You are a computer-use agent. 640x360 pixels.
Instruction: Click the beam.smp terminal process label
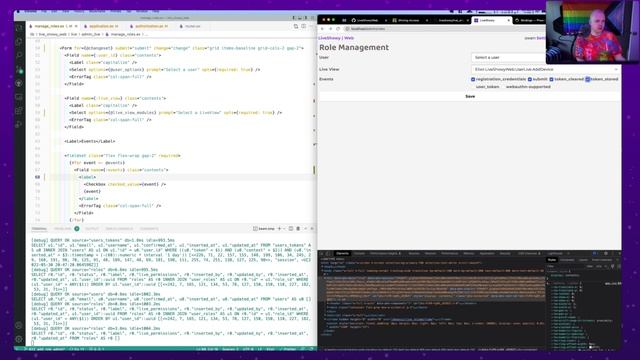[x=264, y=229]
